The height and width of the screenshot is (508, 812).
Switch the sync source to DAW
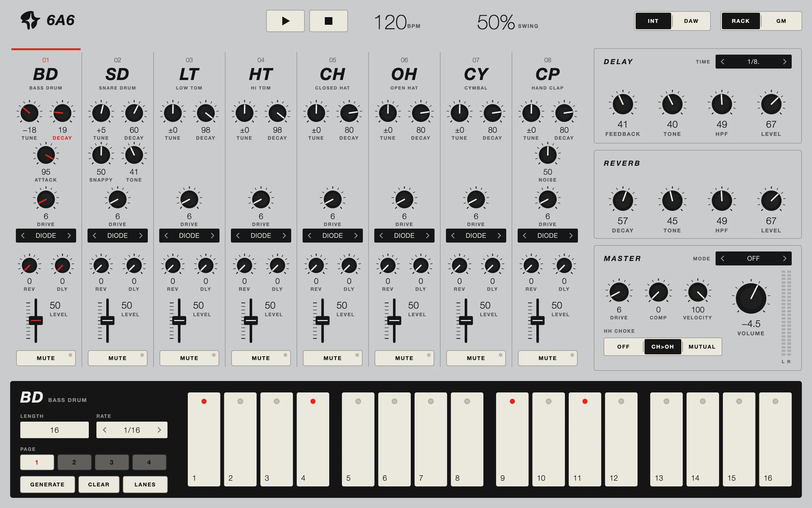[691, 21]
